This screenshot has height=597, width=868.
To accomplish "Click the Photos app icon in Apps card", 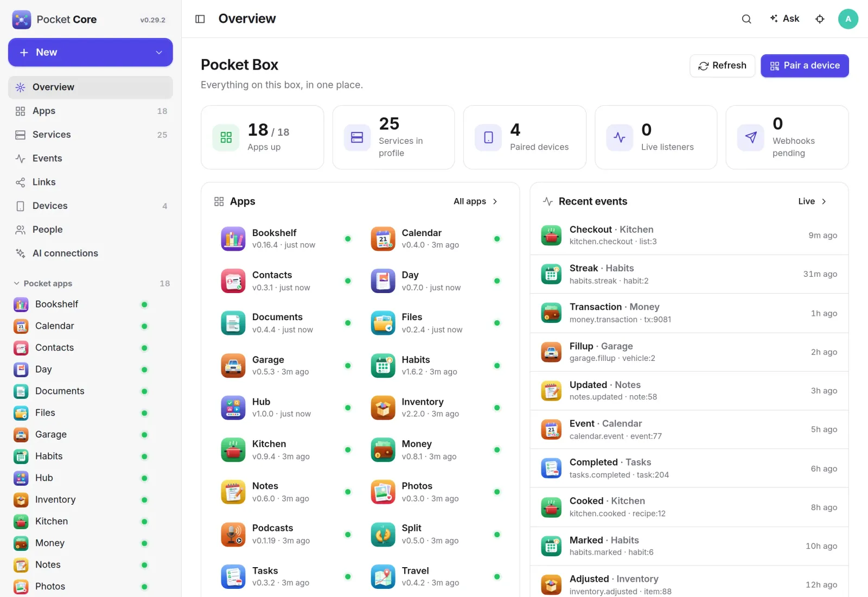I will [x=383, y=492].
